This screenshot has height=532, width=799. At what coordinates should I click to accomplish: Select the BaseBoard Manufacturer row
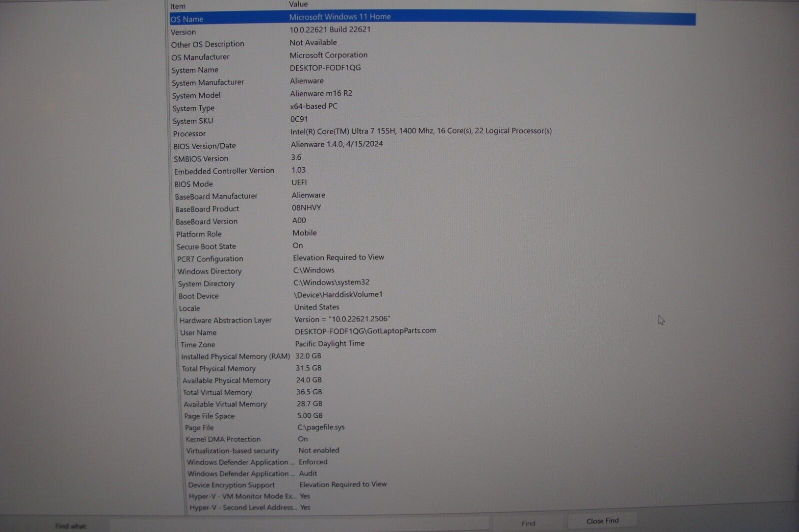click(x=432, y=196)
